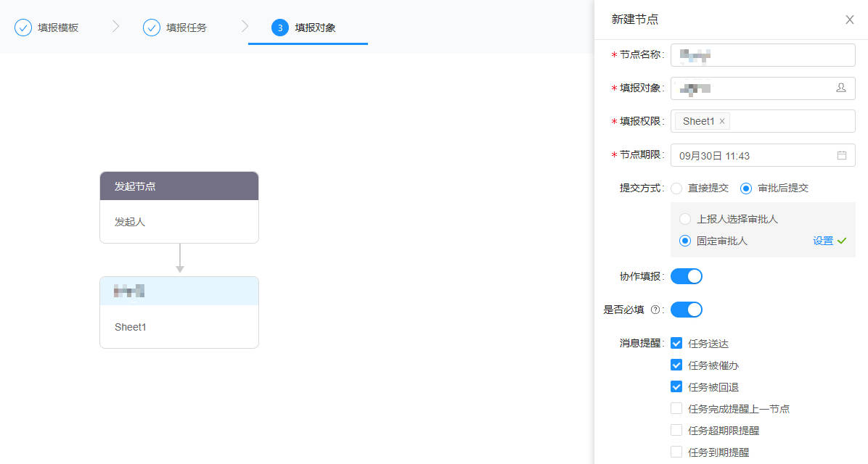Image resolution: width=868 pixels, height=464 pixels.
Task: Open the calendar icon for 节点期限
Action: point(842,155)
